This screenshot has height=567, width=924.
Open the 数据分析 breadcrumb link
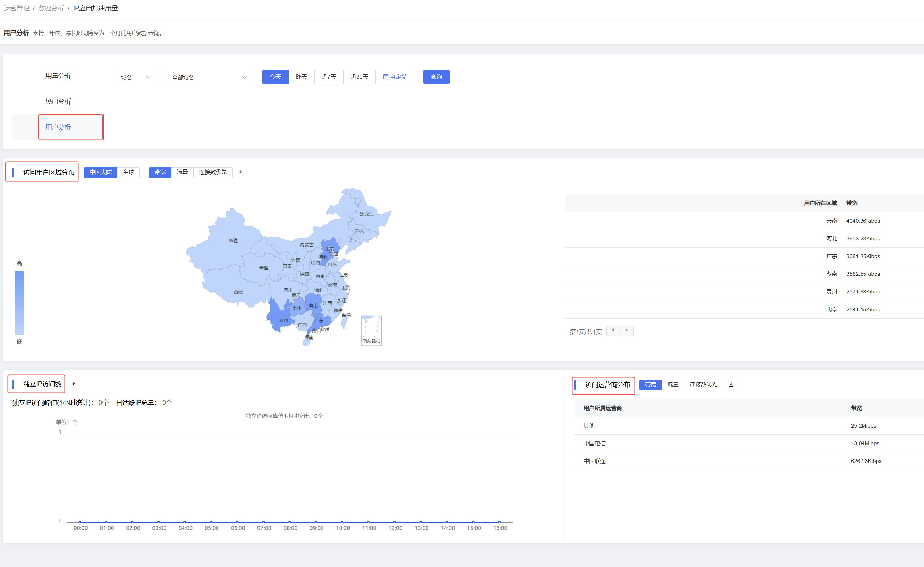[x=51, y=8]
